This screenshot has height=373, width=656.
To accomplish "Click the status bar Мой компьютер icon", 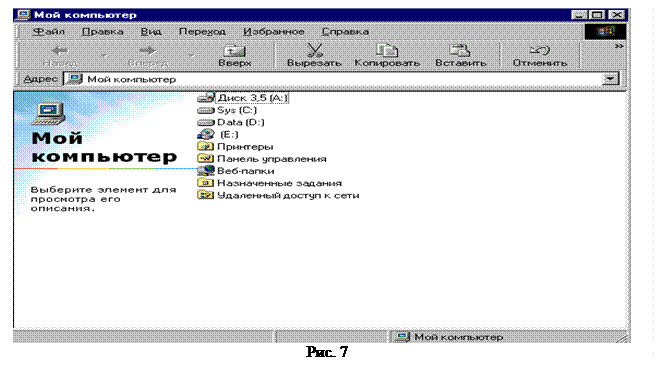I will [402, 337].
